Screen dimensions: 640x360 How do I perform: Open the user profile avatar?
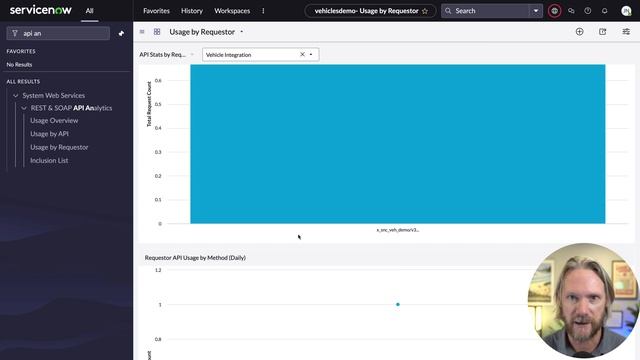pos(626,11)
